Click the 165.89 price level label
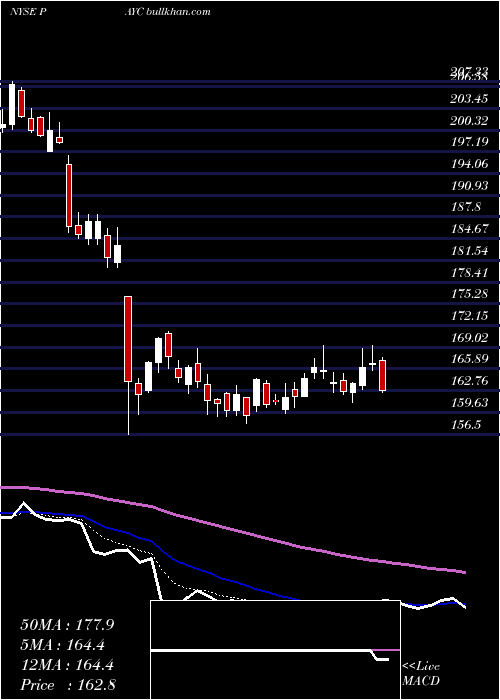The height and width of the screenshot is (700, 500). (x=469, y=359)
